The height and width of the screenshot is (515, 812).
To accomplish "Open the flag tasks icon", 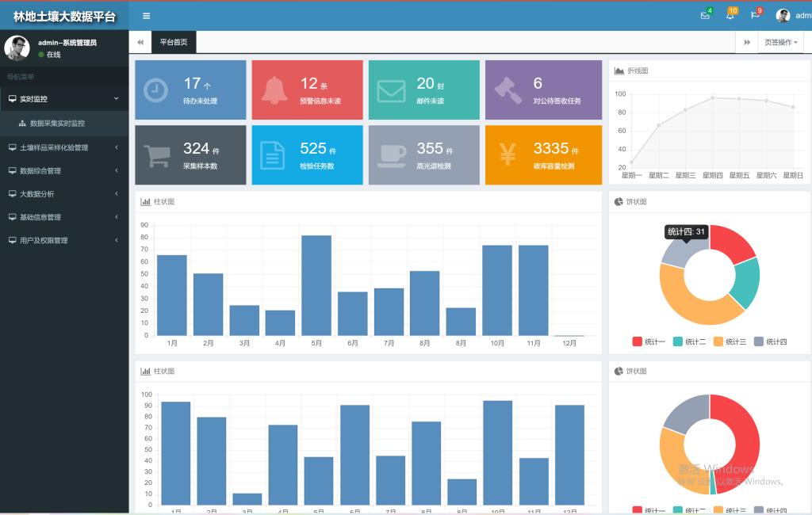I will pyautogui.click(x=755, y=16).
